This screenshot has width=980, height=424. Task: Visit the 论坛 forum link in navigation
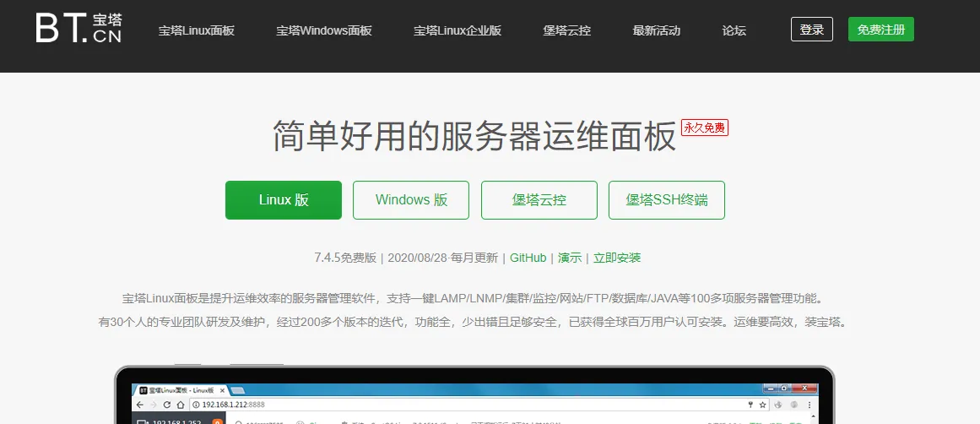click(734, 30)
